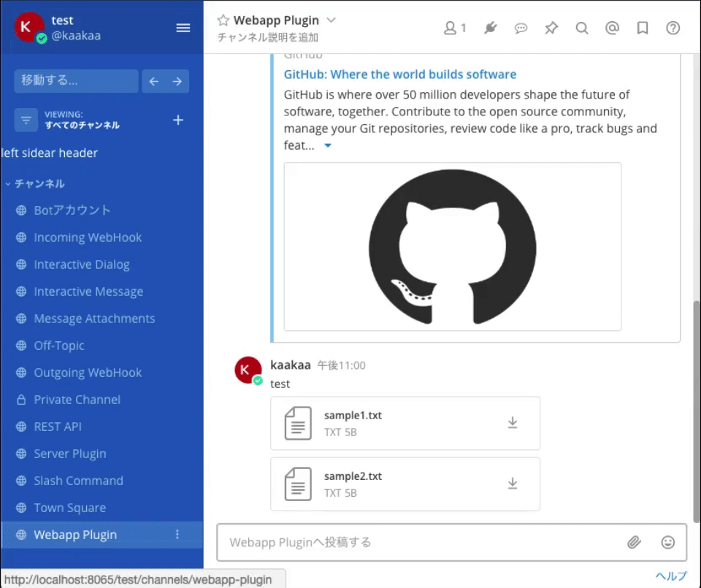This screenshot has height=588, width=701.
Task: Click the kaakaa username on the post
Action: pyautogui.click(x=291, y=365)
